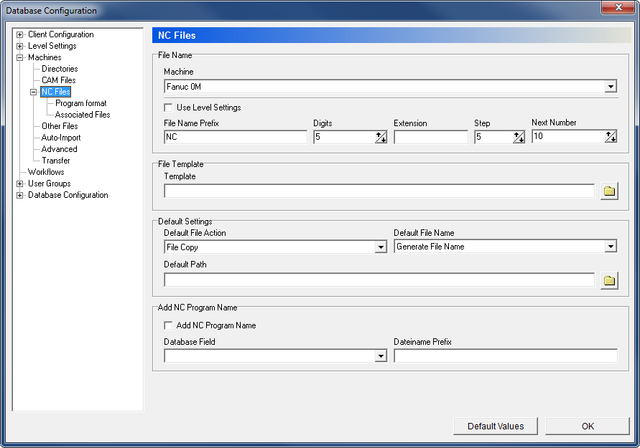The width and height of the screenshot is (640, 448).
Task: Open the Machine dropdown list
Action: 610,86
